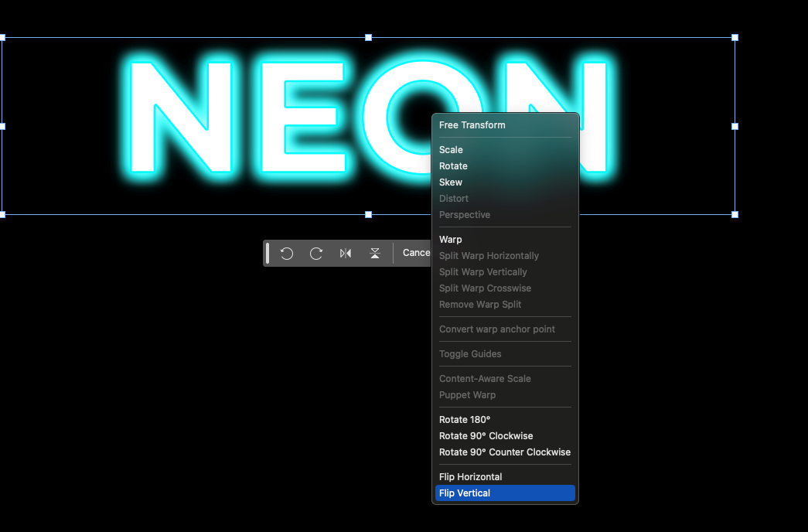Click Split Warp Crosswise entry
The height and width of the screenshot is (532, 808).
coord(505,288)
